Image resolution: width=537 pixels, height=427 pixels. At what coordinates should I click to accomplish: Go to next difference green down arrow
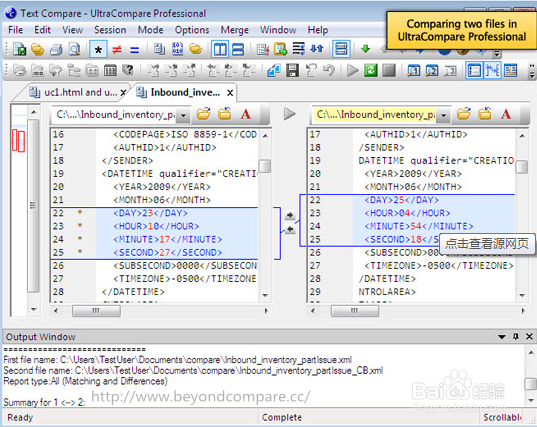point(365,49)
